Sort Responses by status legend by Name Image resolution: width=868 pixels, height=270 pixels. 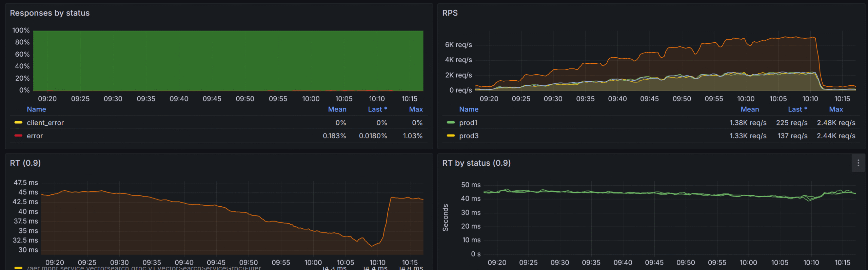36,109
